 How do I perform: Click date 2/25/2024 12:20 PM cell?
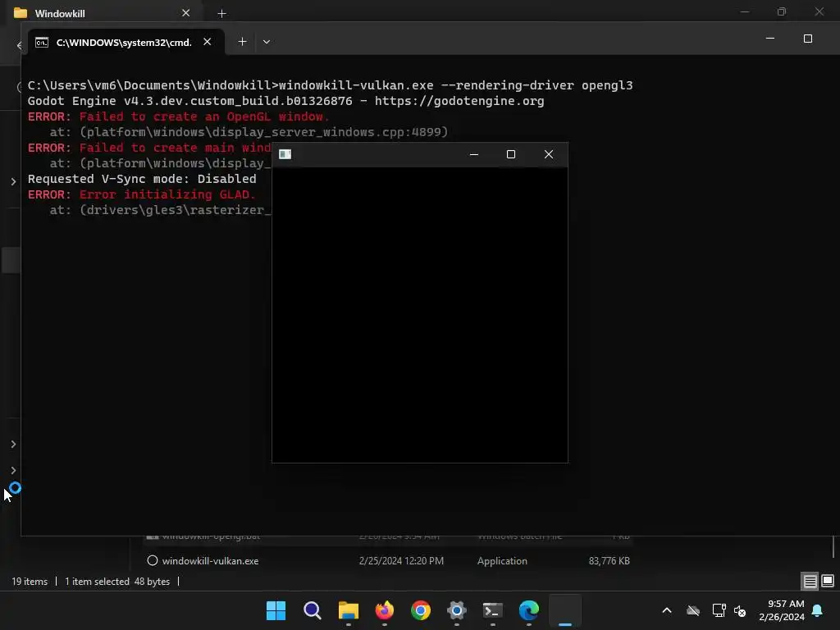[401, 561]
